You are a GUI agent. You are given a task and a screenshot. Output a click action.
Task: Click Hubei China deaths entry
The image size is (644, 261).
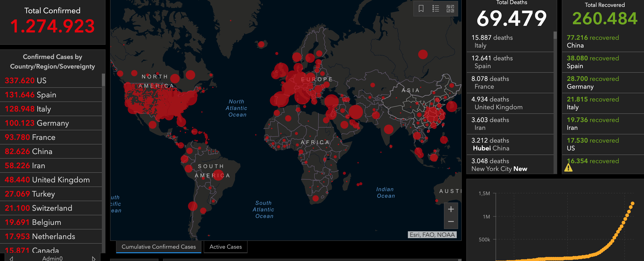pyautogui.click(x=510, y=144)
